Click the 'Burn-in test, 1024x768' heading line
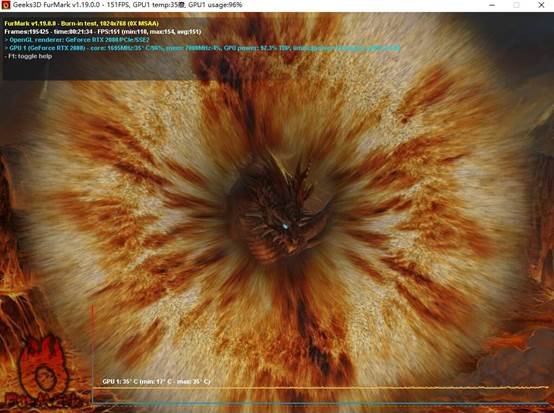Screen dimensions: 554x413 click(82, 23)
